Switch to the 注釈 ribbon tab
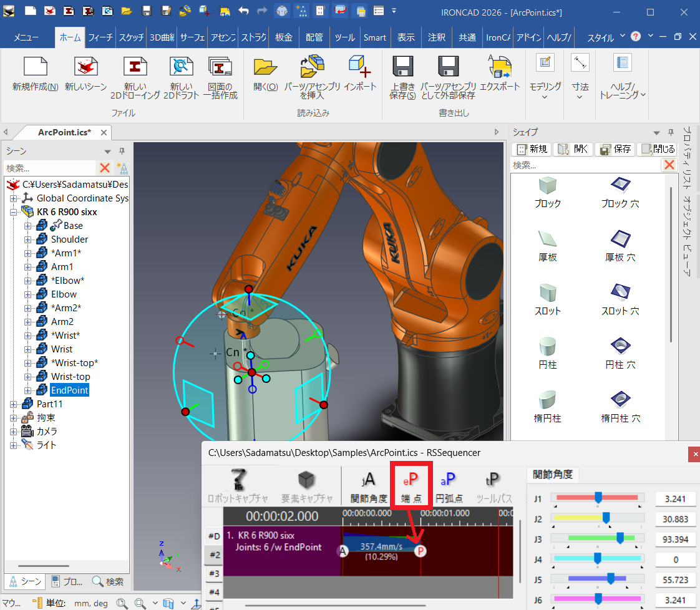Screen dimensions: 700x610 pyautogui.click(x=437, y=37)
